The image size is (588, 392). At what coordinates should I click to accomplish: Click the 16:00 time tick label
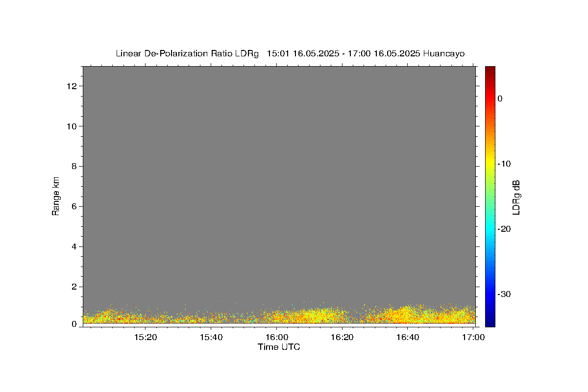[x=276, y=337]
